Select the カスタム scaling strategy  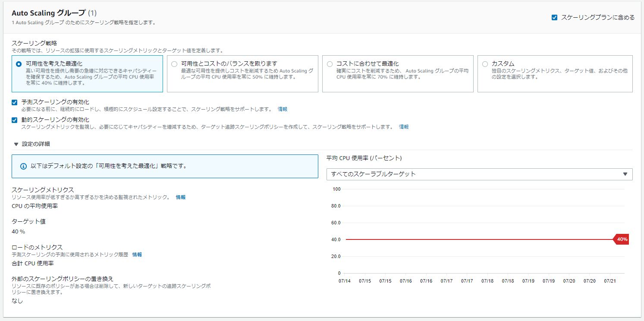click(x=485, y=64)
